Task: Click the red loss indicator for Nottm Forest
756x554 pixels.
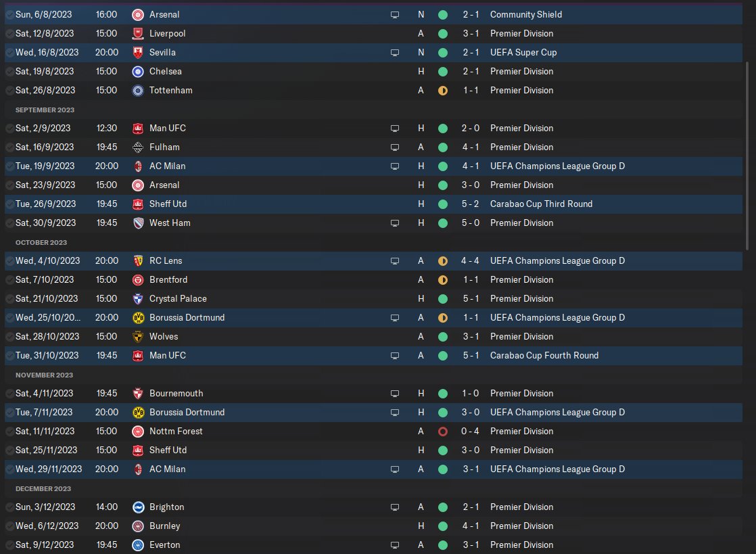Action: coord(443,432)
